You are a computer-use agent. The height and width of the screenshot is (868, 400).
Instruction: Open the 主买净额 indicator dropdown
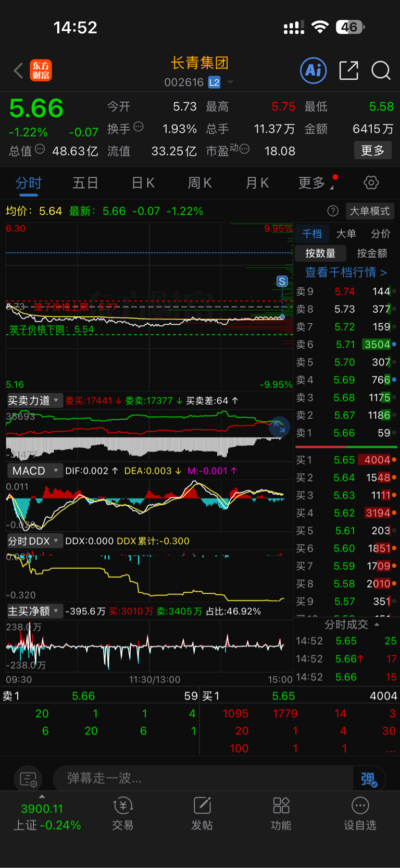34,611
